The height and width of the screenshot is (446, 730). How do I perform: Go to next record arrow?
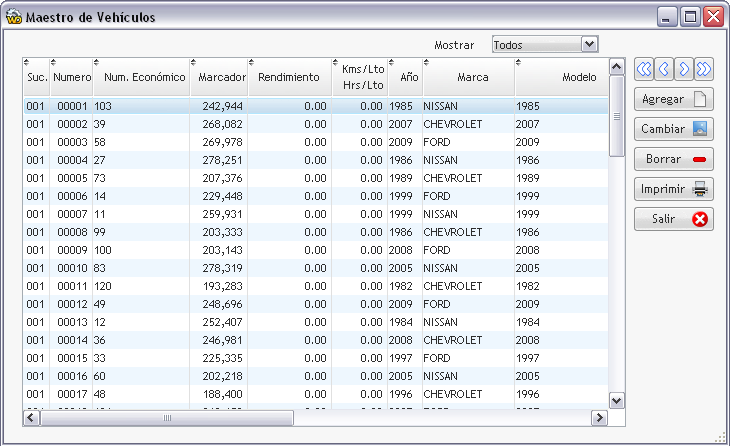pos(684,69)
